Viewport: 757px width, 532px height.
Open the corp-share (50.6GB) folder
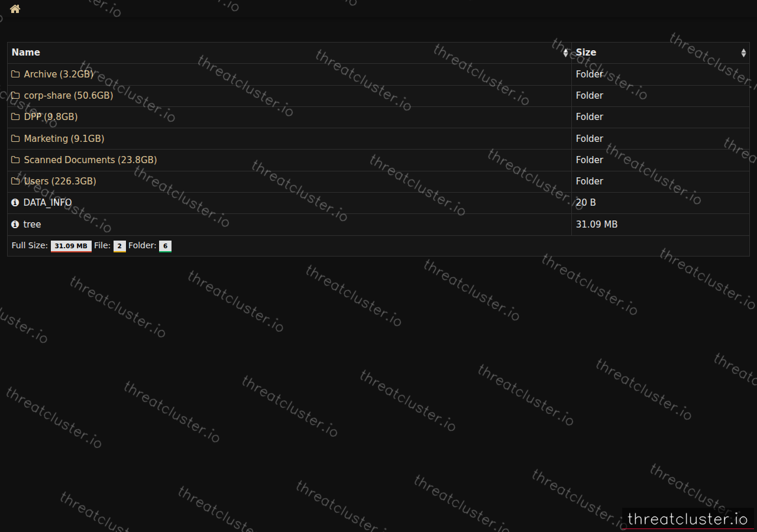point(68,95)
